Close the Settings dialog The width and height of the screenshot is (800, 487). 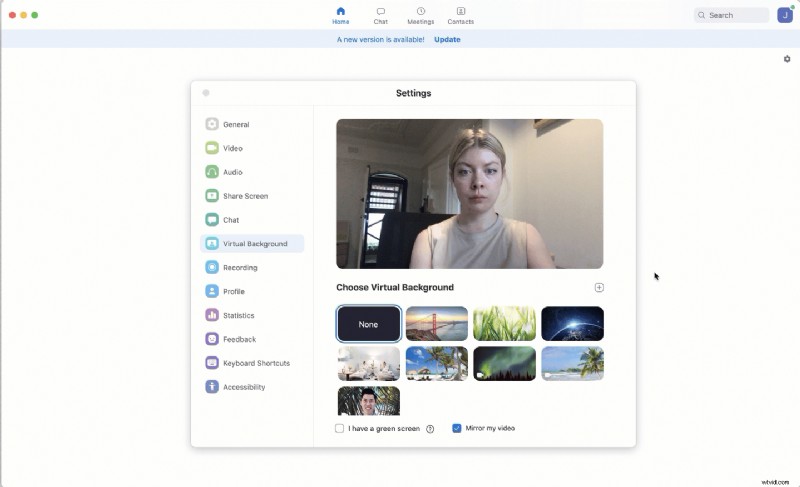(206, 93)
